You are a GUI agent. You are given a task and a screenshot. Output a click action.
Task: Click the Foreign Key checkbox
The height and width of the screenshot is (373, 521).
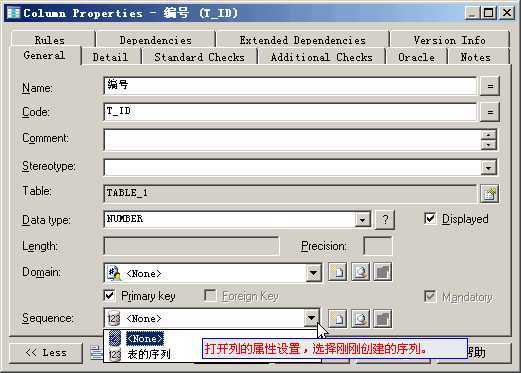point(210,295)
